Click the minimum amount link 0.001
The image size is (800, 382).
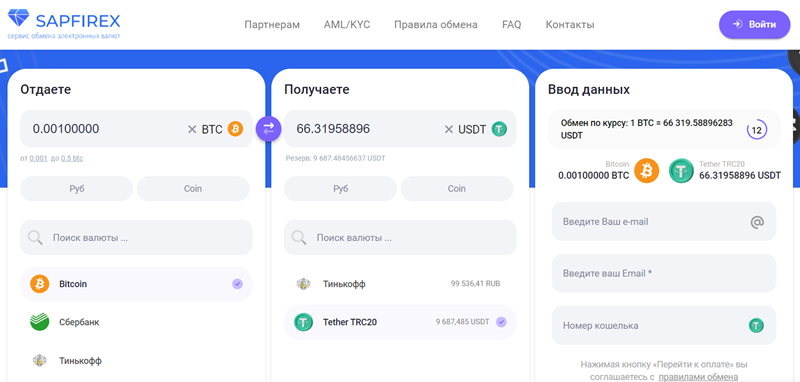[x=38, y=158]
